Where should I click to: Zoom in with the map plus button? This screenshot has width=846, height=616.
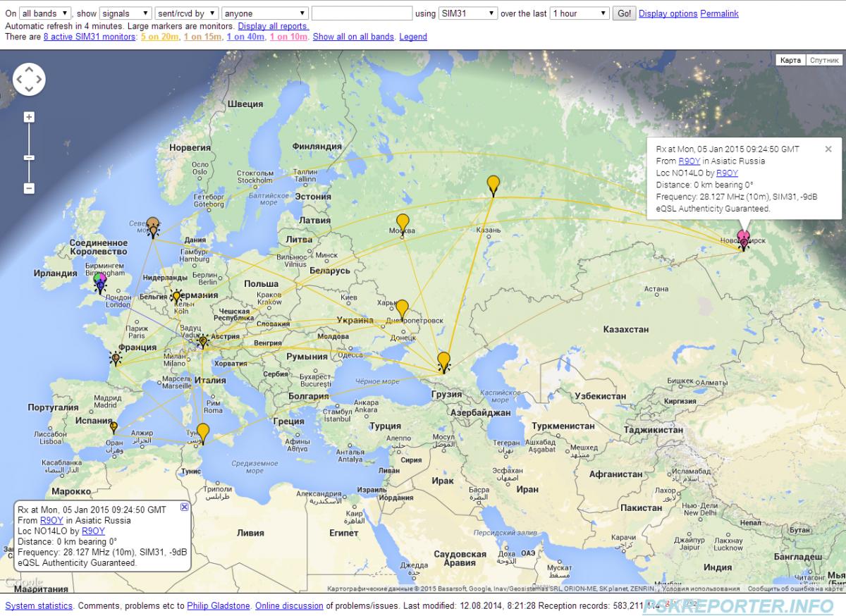coord(29,117)
